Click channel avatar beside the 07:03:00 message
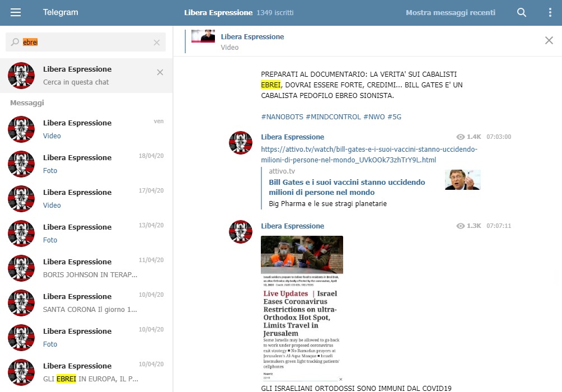This screenshot has height=392, width=562. pyautogui.click(x=241, y=143)
